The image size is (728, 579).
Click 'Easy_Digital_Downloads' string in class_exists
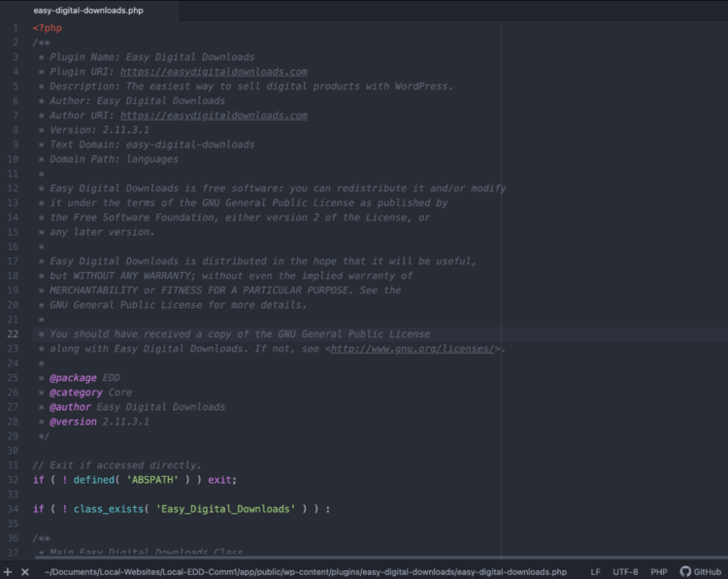point(224,509)
